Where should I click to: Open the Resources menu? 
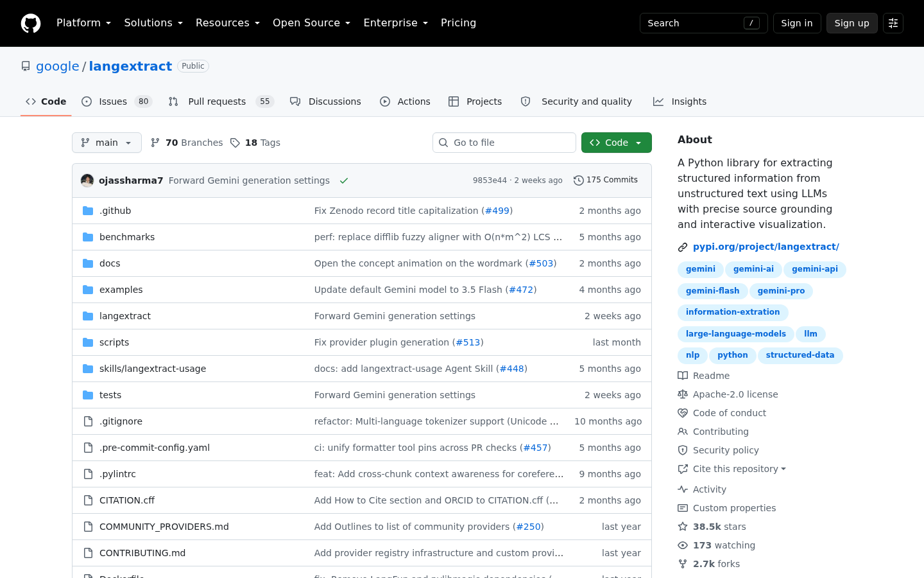click(228, 23)
